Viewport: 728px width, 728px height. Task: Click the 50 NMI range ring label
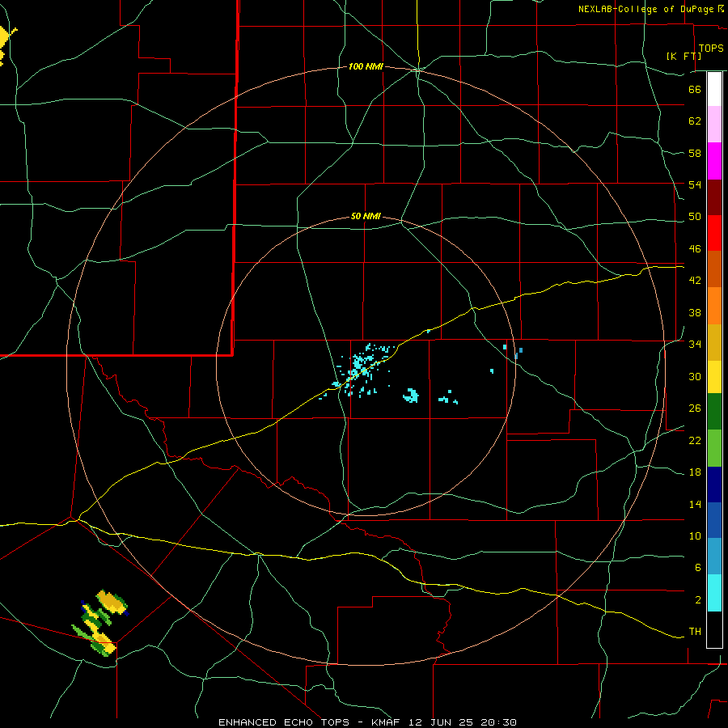tap(366, 216)
